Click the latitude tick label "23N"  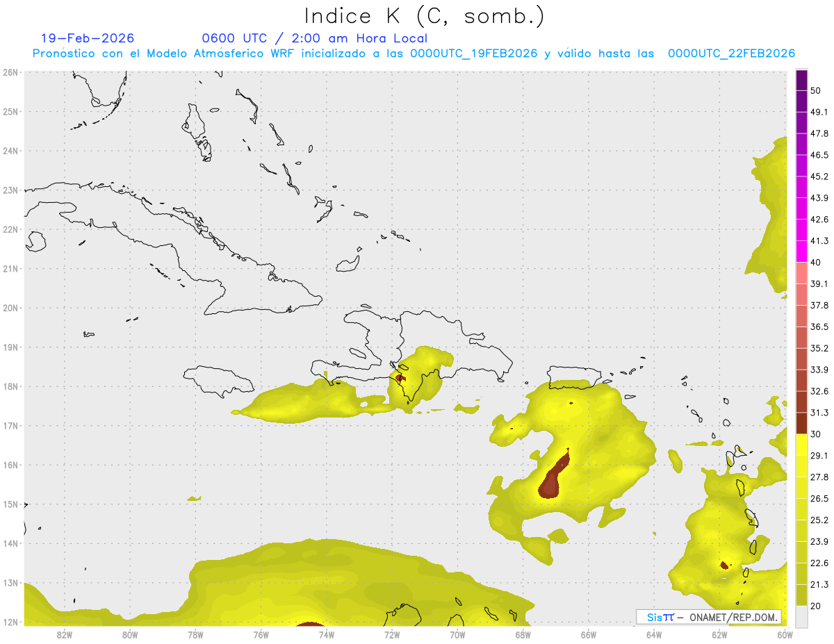click(x=10, y=190)
